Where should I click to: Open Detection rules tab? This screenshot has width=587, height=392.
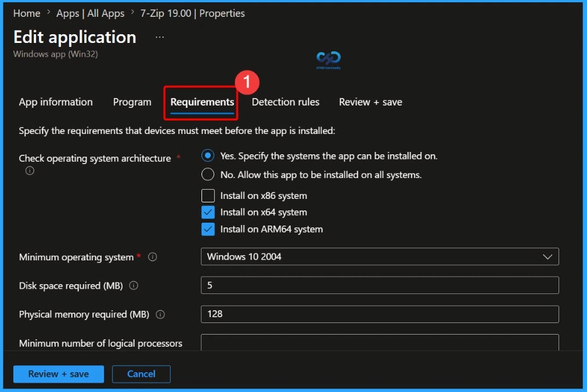(286, 102)
